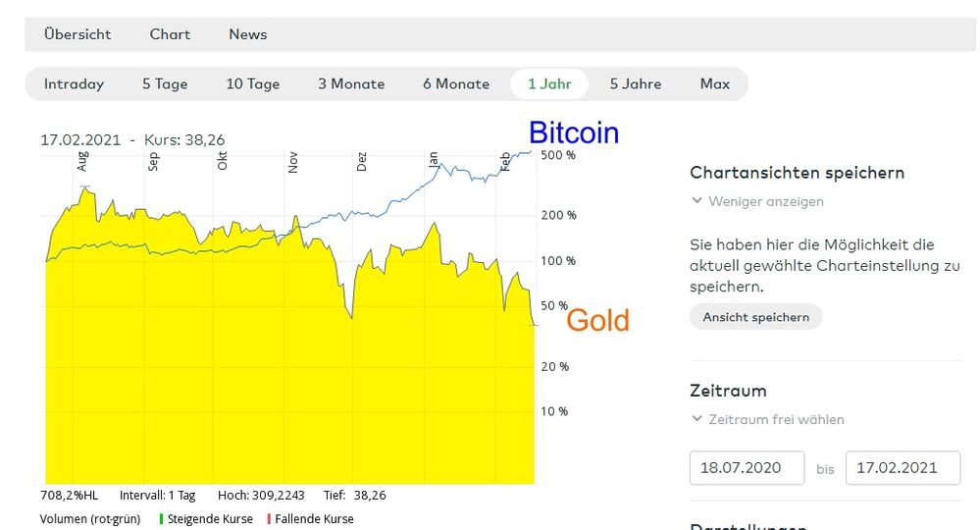Open the News tab
The height and width of the screenshot is (530, 980).
(x=247, y=34)
